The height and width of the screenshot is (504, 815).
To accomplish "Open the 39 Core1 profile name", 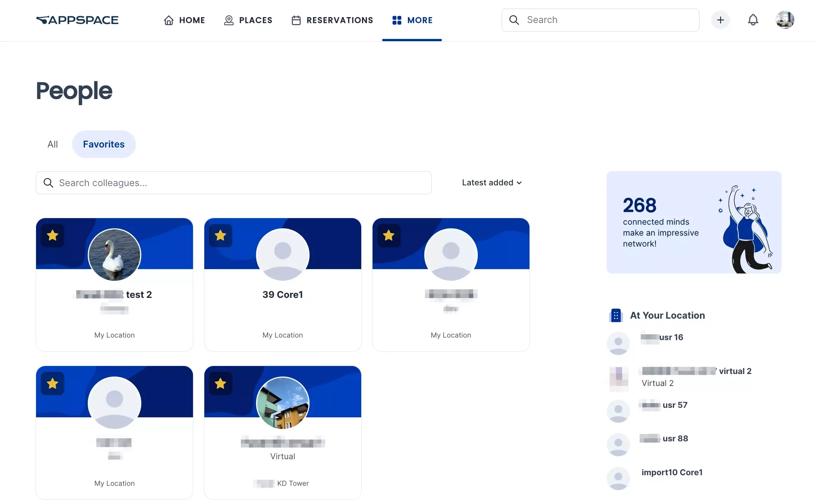I will (x=283, y=295).
